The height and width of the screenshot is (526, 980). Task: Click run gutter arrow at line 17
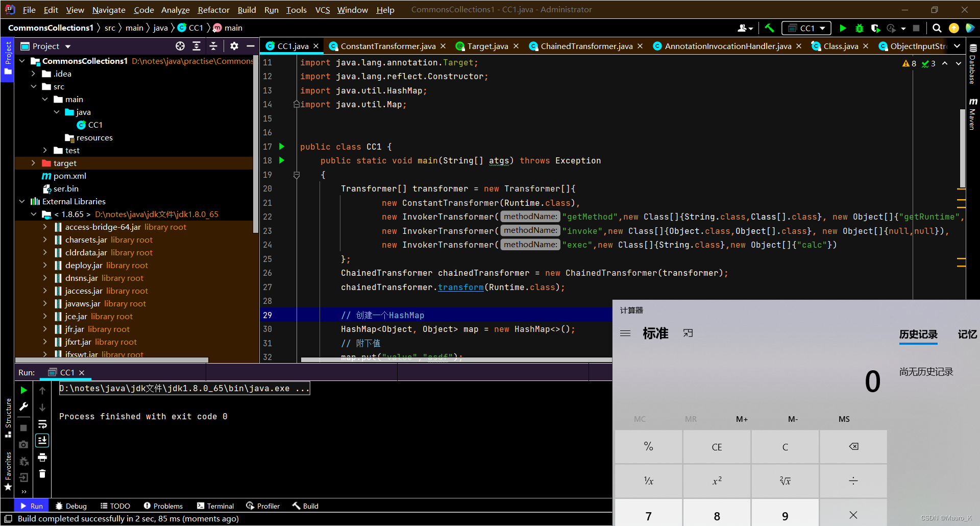pyautogui.click(x=282, y=147)
